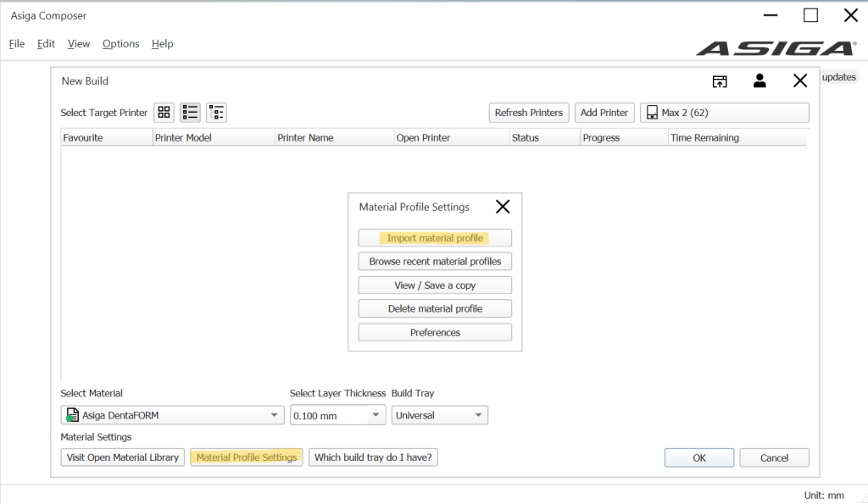Click the updates label at right edge
The height and width of the screenshot is (504, 868).
click(x=838, y=77)
